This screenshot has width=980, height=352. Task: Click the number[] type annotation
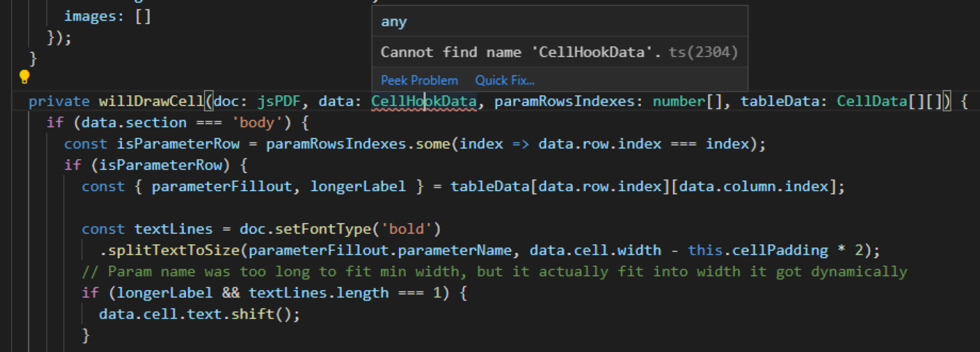(x=688, y=101)
